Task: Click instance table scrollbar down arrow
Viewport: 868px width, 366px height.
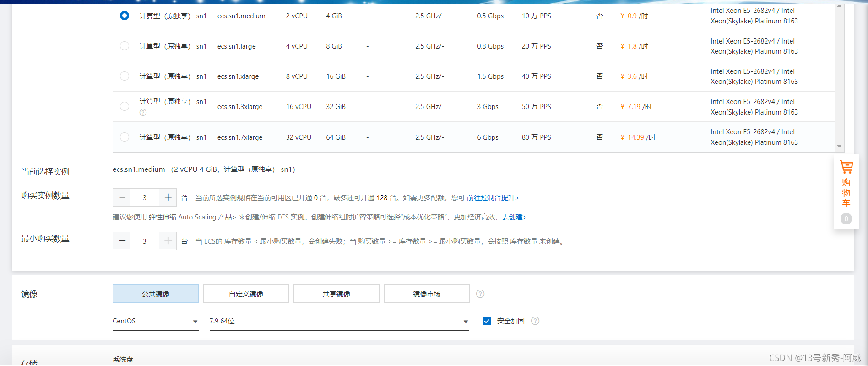Action: [839, 147]
